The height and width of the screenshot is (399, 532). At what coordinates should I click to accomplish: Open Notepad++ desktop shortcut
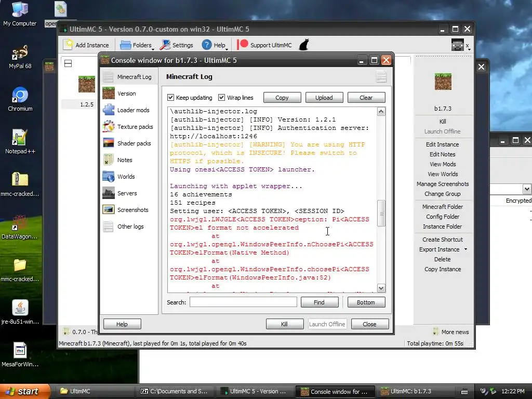(20, 137)
